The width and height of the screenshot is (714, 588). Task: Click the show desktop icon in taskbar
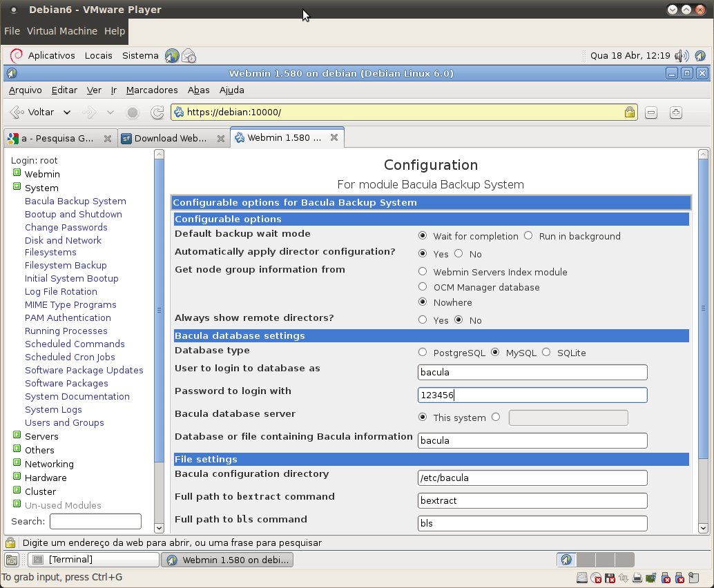click(x=12, y=560)
